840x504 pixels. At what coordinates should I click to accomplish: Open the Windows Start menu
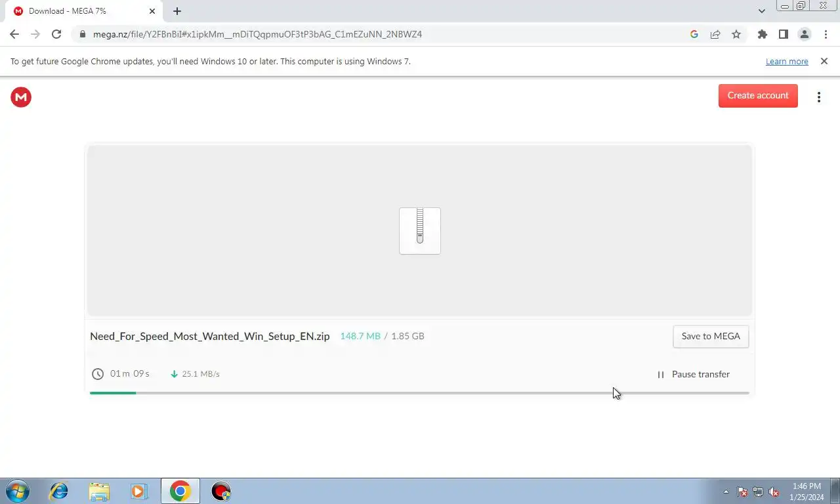[x=17, y=491]
